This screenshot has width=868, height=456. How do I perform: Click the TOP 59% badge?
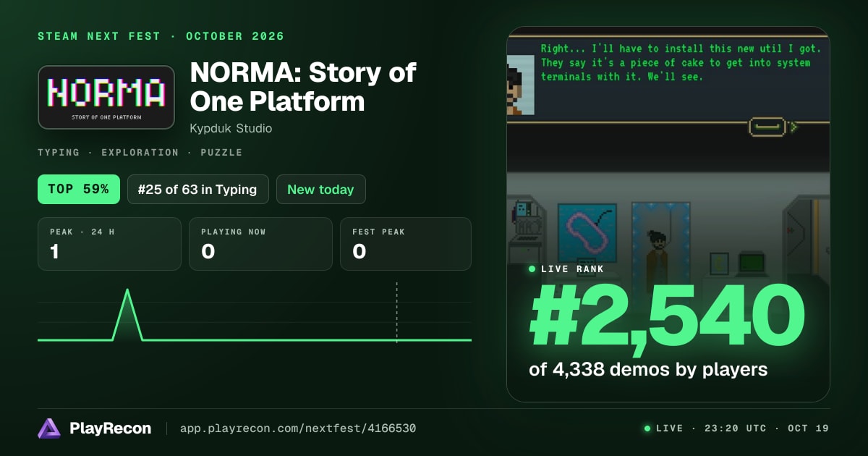(x=79, y=190)
